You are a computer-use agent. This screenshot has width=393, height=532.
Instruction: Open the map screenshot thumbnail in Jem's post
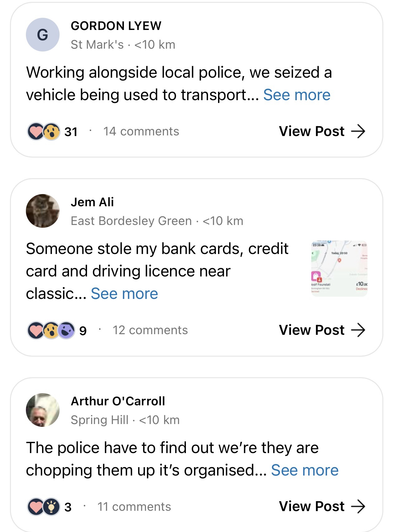pos(339,268)
